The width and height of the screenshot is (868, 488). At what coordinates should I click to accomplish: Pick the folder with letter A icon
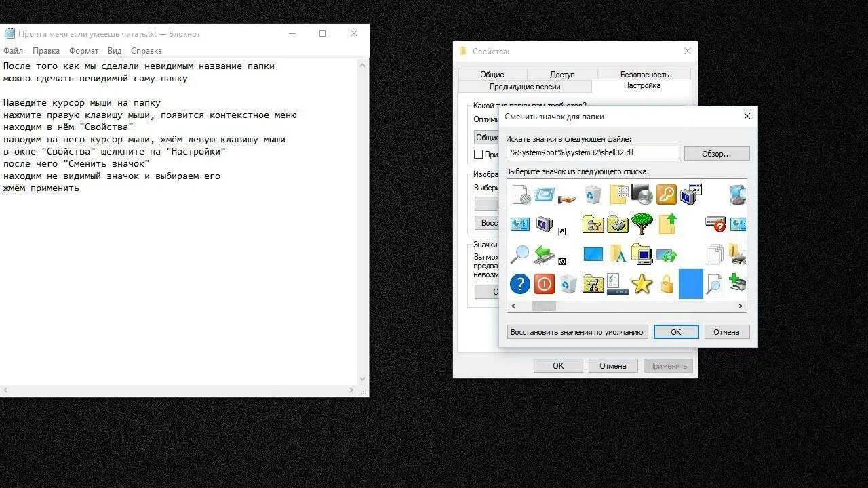click(617, 253)
